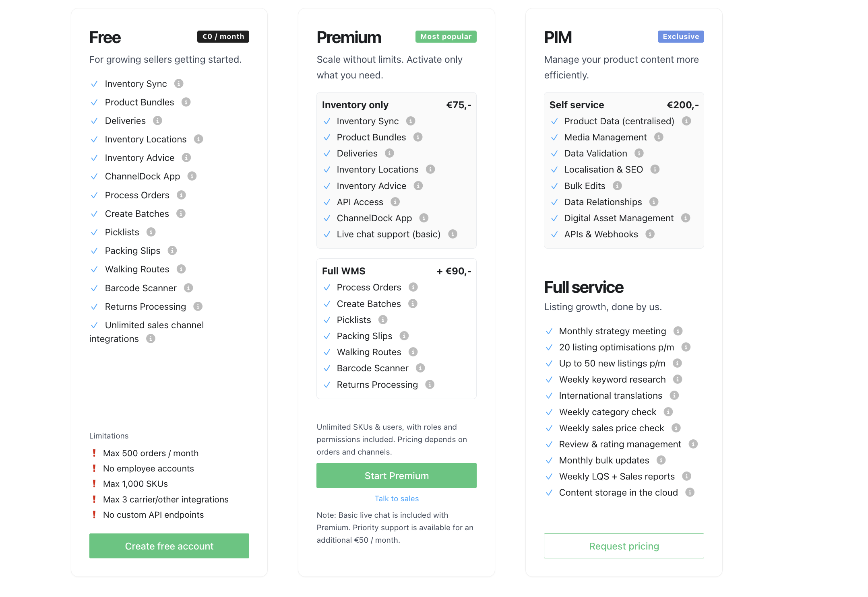
Task: Click the €0 / month price badge
Action: pos(223,37)
